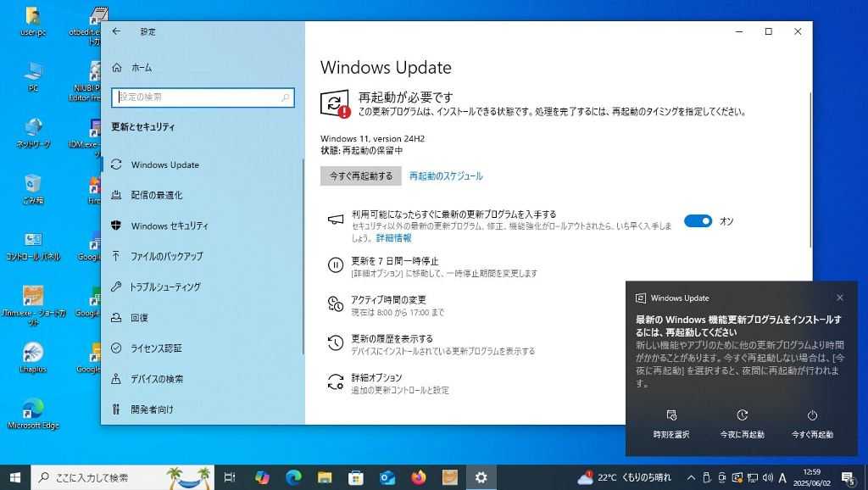Select the コントロールパネル desktop icon

[33, 246]
